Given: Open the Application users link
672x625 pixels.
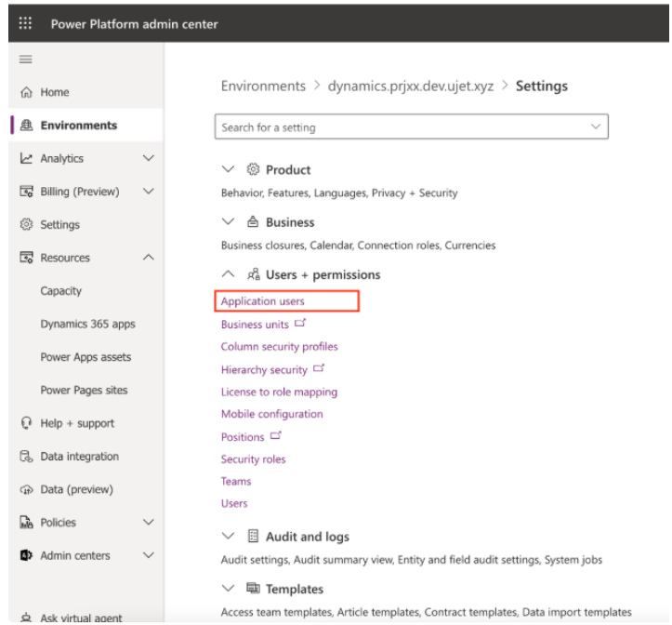Looking at the screenshot, I should tap(262, 301).
